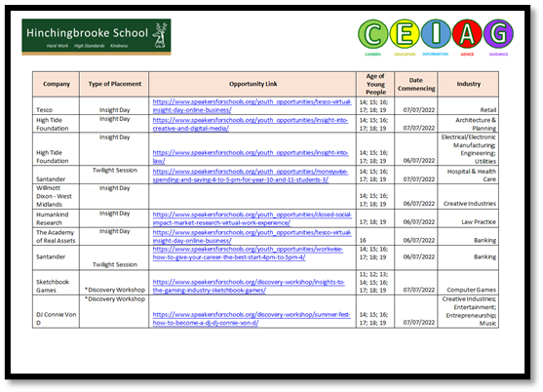
Task: Click the Insight Day cell in Tesco row
Action: coord(114,106)
